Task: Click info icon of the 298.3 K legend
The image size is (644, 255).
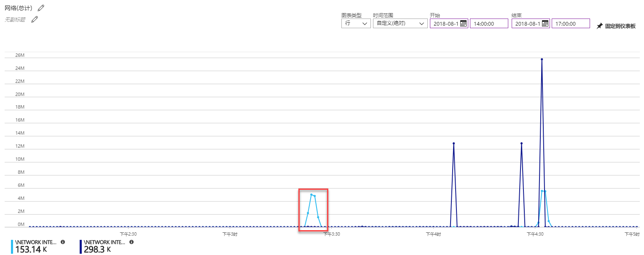Action: (x=131, y=242)
